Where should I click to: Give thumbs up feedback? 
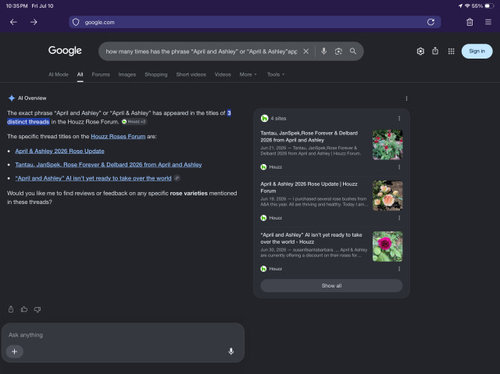pyautogui.click(x=24, y=309)
